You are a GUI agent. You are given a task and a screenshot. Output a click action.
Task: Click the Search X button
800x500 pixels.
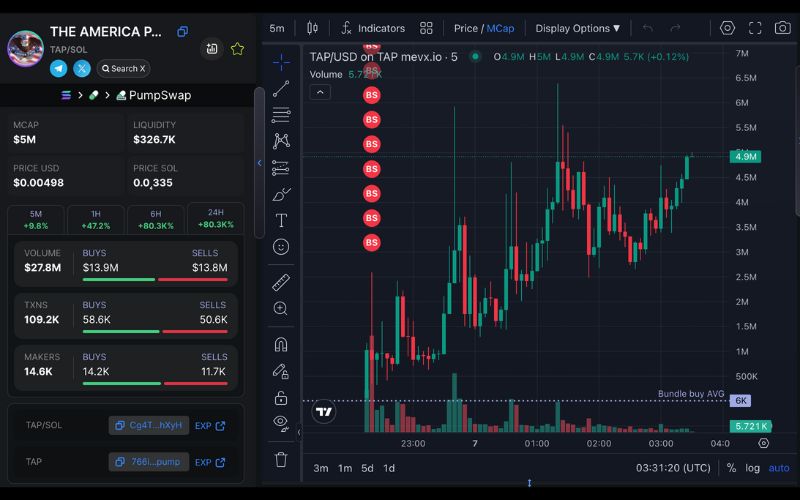pyautogui.click(x=123, y=68)
